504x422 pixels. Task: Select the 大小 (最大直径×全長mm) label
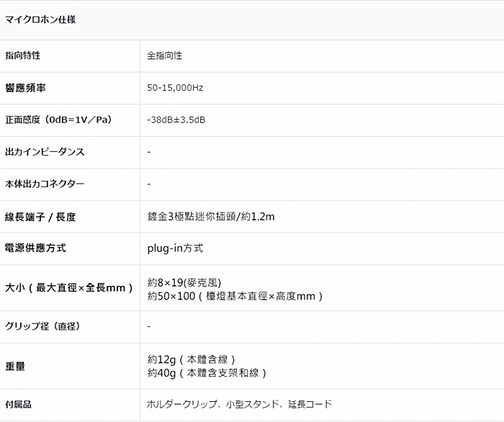pyautogui.click(x=69, y=287)
